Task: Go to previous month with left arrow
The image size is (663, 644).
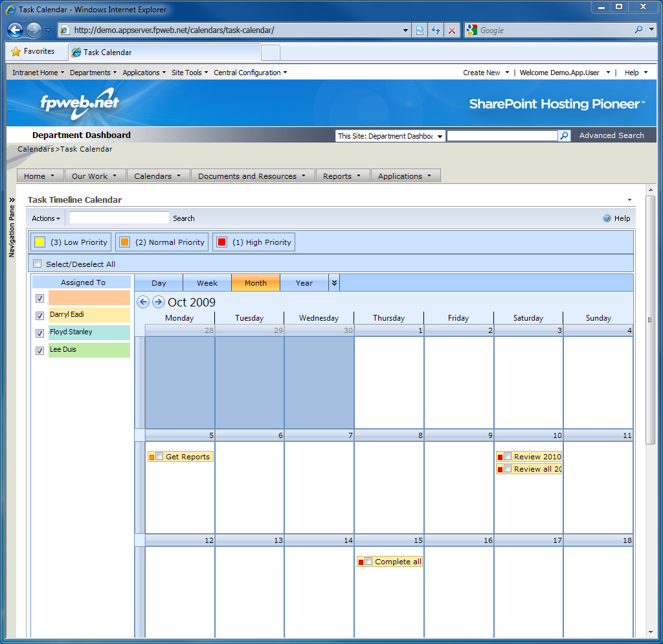Action: point(144,302)
